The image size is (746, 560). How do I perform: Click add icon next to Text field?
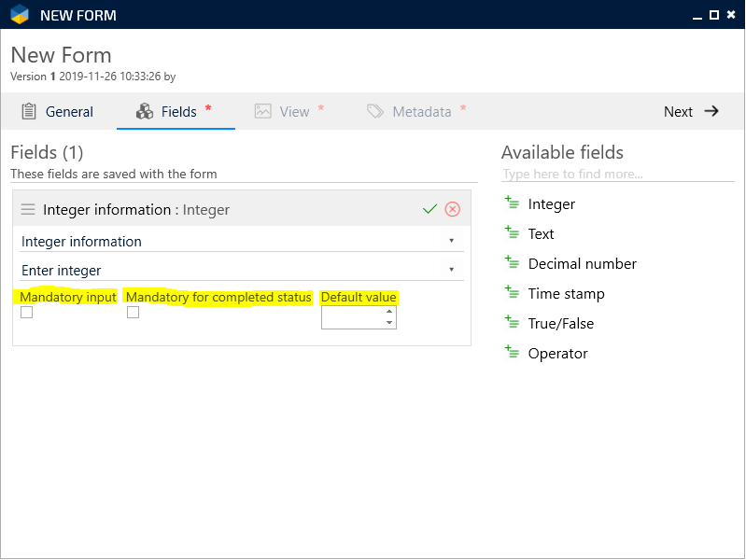pos(512,232)
